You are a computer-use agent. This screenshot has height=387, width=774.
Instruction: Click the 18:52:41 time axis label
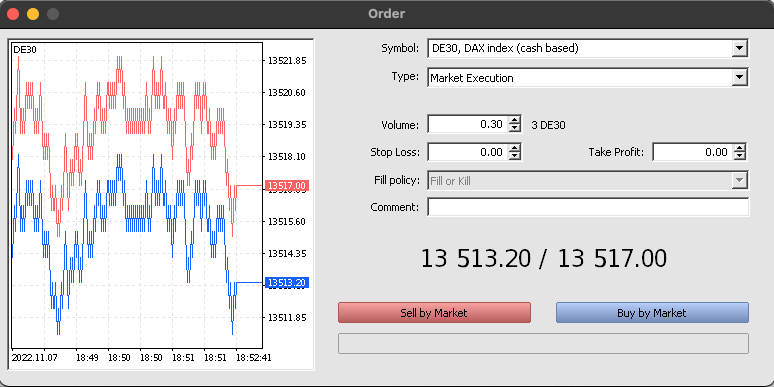click(254, 357)
